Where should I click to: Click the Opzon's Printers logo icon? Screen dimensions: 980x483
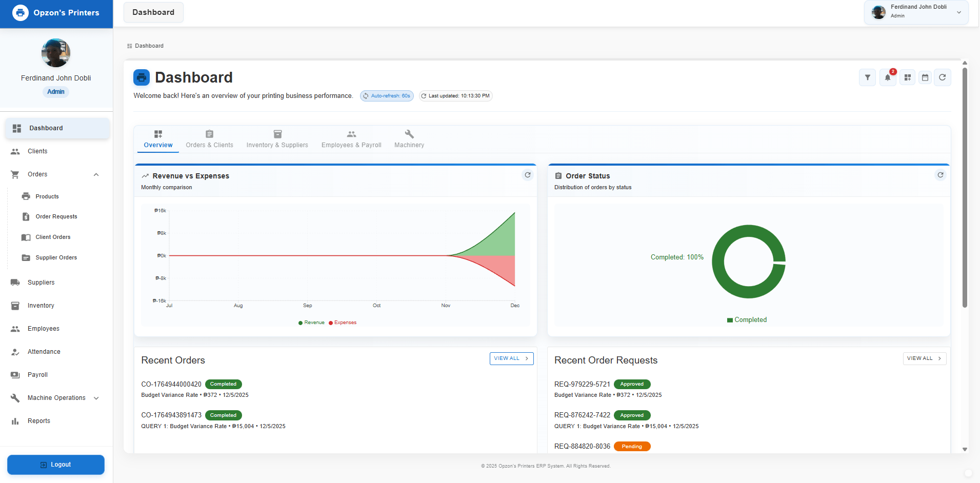point(21,13)
